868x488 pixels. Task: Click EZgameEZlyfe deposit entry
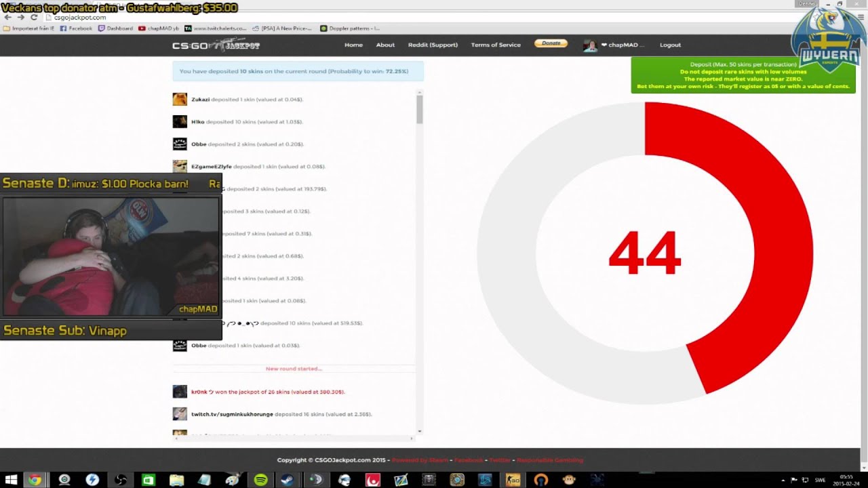point(250,166)
